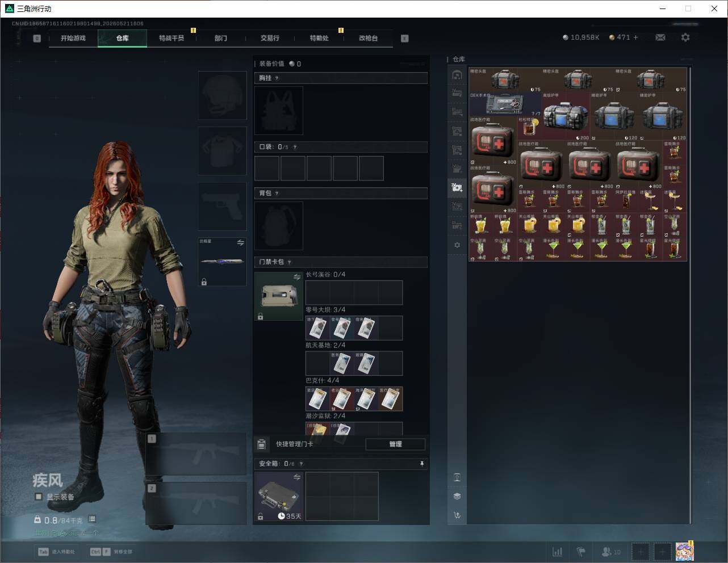Open the mail envelope icon
The height and width of the screenshot is (563, 728).
point(660,37)
